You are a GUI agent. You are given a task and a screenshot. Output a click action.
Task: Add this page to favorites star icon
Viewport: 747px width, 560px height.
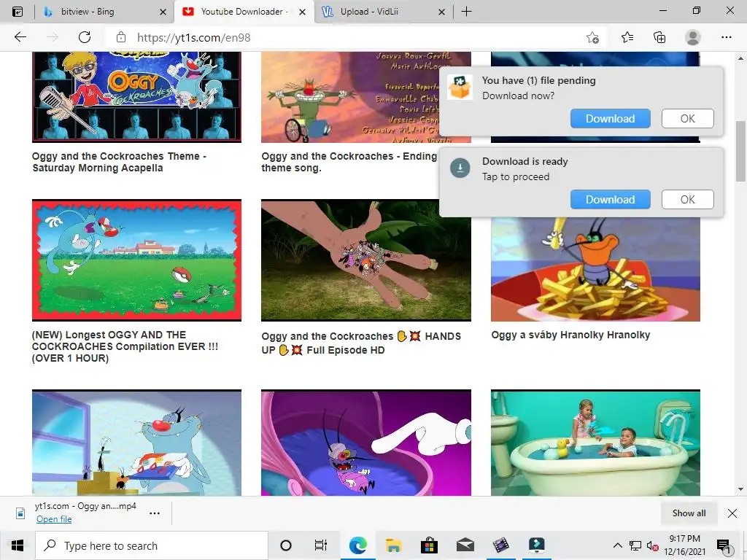click(592, 37)
